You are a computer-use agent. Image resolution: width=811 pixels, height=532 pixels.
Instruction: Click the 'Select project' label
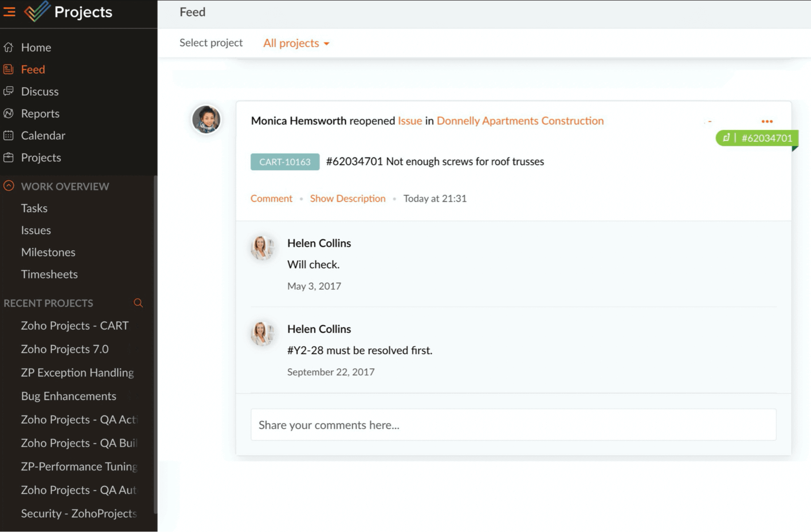point(211,43)
